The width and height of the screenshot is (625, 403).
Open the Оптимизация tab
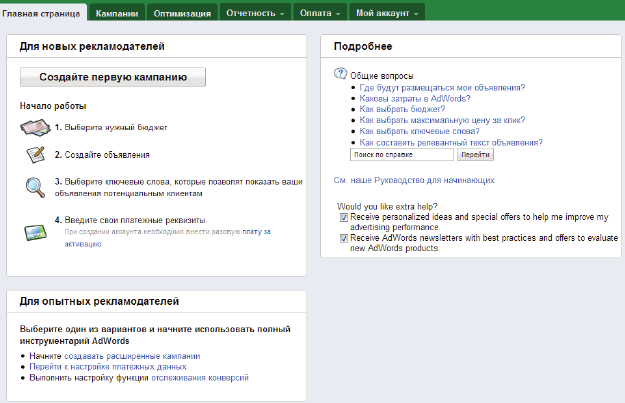pyautogui.click(x=182, y=13)
